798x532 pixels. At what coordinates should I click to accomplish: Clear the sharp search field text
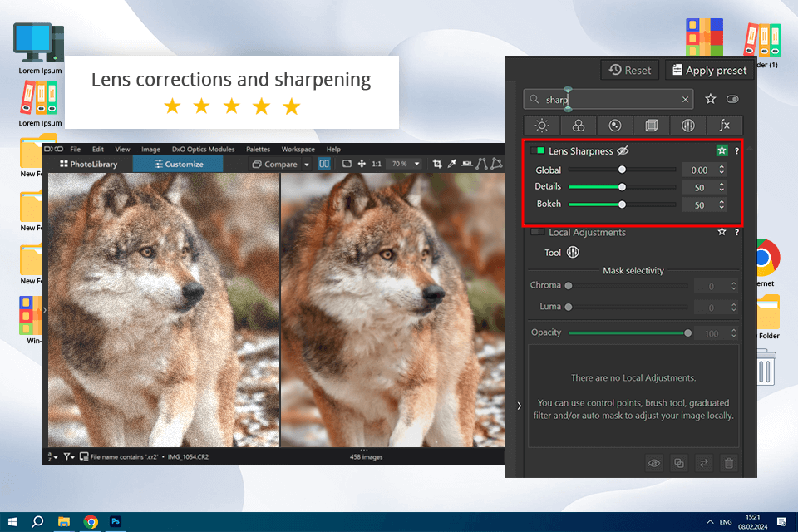[x=685, y=100]
